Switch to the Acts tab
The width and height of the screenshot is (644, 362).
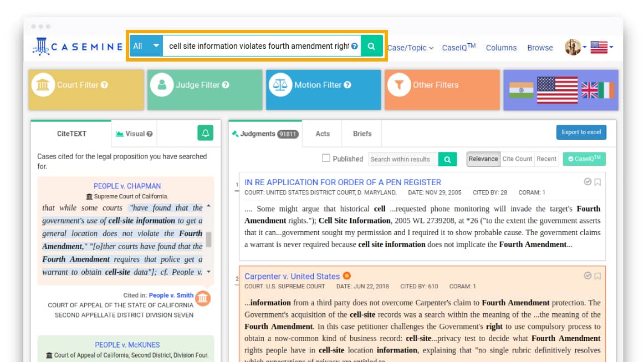[323, 134]
